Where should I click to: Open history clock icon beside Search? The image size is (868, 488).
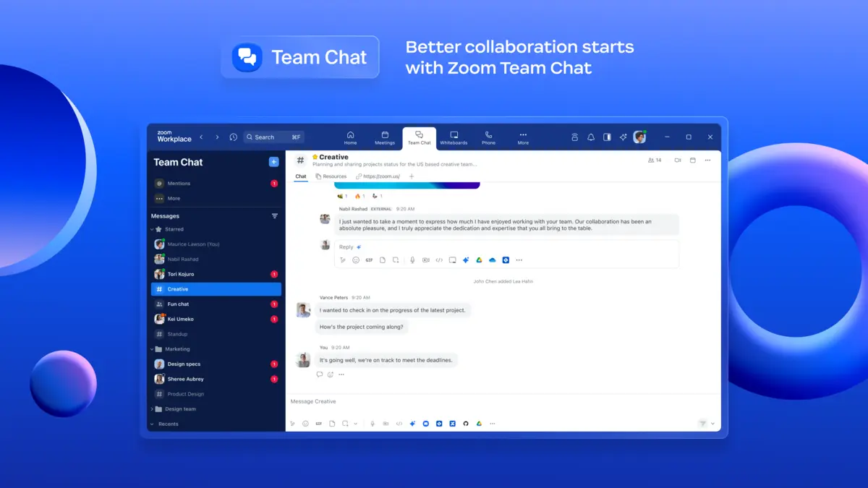click(233, 137)
